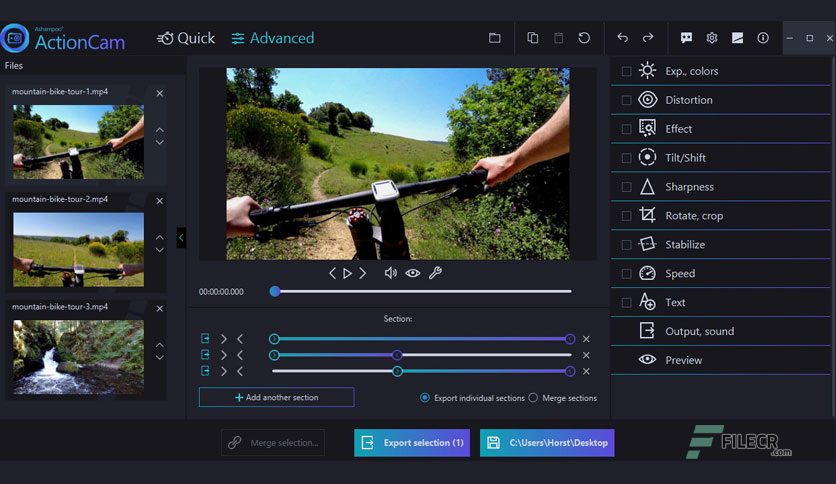Enable the Speed checkbox

(x=626, y=273)
